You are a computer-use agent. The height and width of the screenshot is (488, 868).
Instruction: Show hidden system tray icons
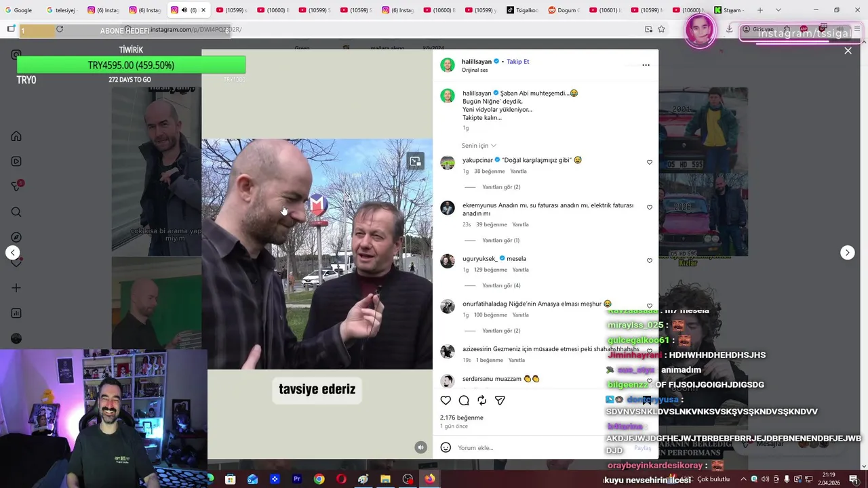(x=743, y=479)
